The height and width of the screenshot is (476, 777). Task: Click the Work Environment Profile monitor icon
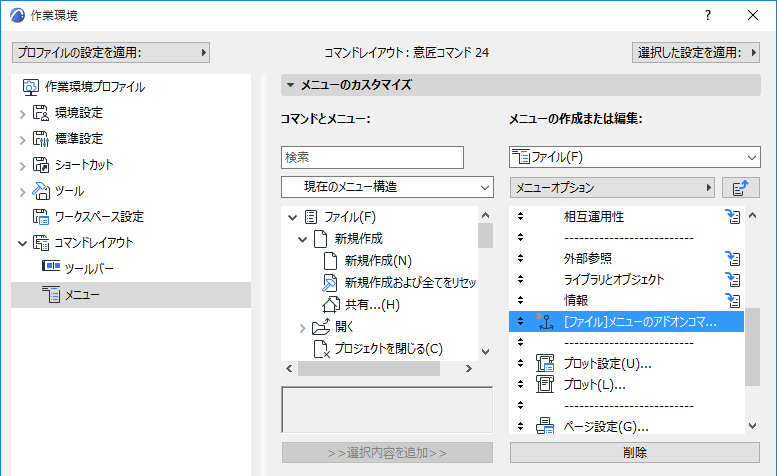tap(31, 87)
